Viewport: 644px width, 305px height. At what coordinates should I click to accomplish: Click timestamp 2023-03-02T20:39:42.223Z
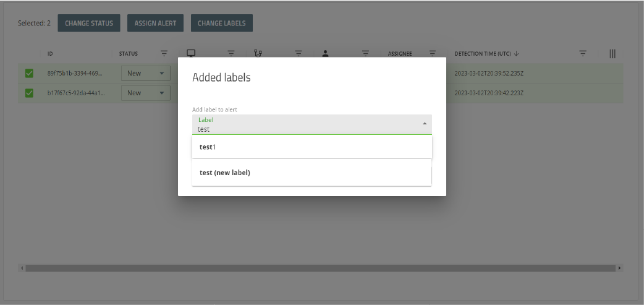pos(489,93)
